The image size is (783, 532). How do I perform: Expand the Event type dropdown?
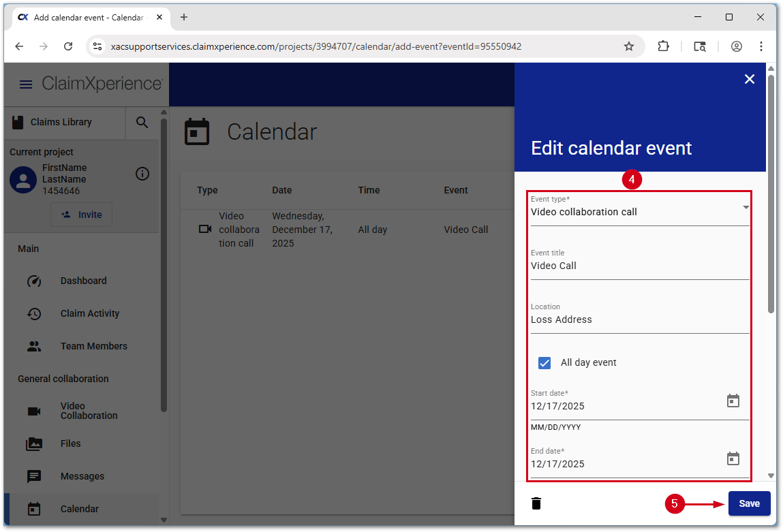tap(746, 207)
